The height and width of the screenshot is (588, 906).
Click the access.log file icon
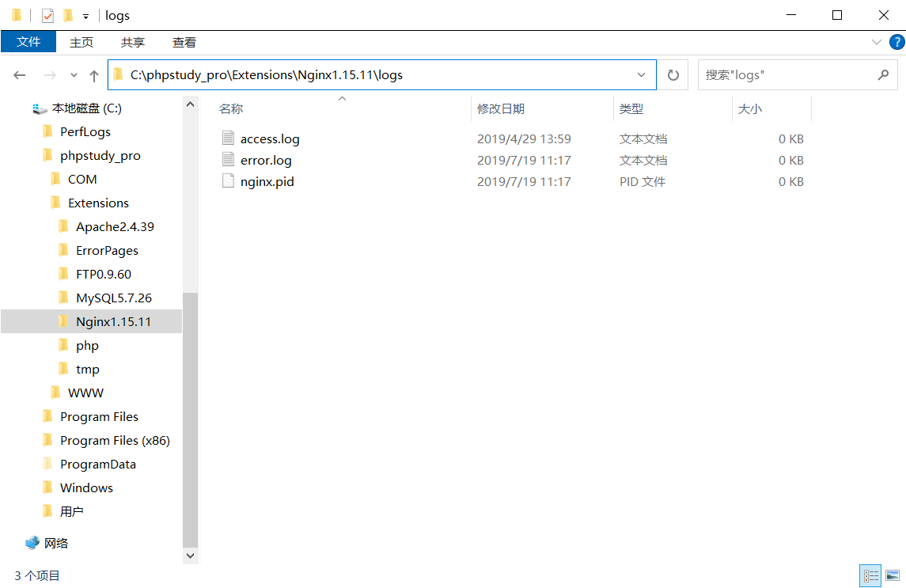(228, 138)
